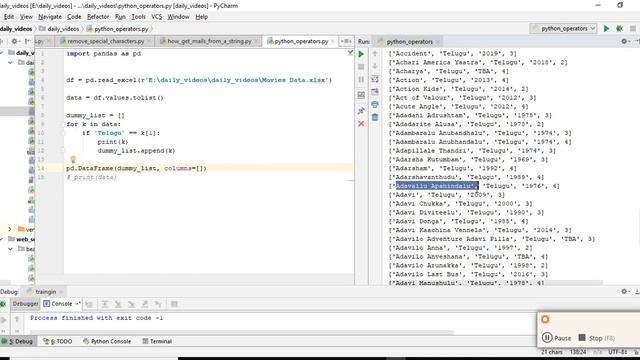Viewport: 640px width, 360px height.
Task: Open the Code menu
Action: point(74,17)
